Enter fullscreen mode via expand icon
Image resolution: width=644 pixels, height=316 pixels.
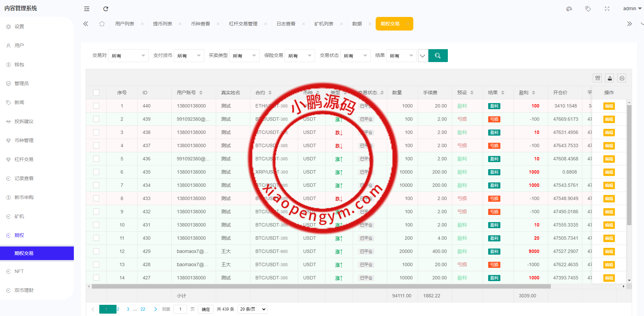tap(606, 8)
